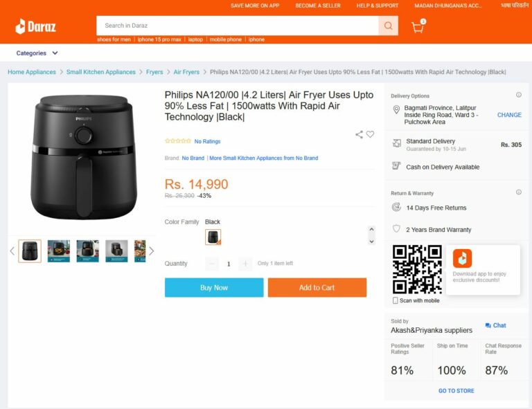
Task: Open Become a Seller menu item
Action: 318,6
